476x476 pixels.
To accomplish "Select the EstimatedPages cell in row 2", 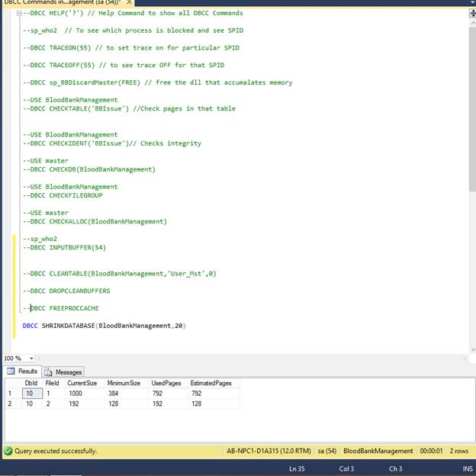I will 214,404.
